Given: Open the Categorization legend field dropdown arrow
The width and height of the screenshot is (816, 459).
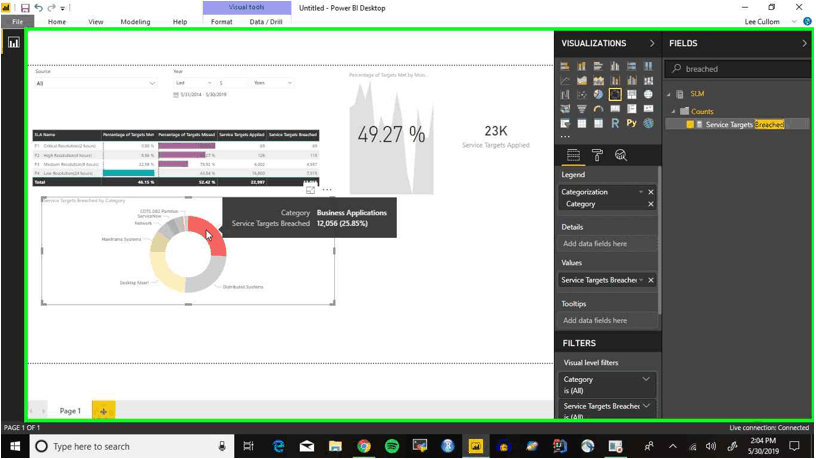Looking at the screenshot, I should [641, 192].
